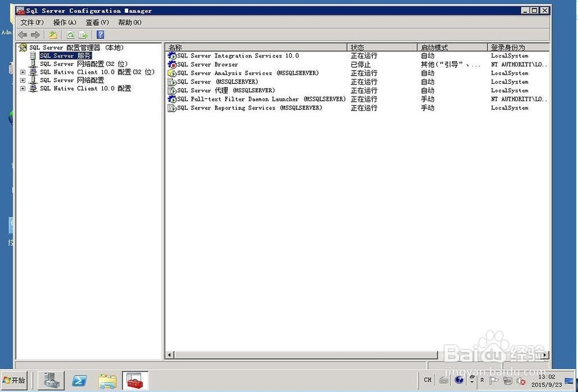Open the 帮助(H) menu
Viewport: 578px width, 392px height.
[129, 23]
